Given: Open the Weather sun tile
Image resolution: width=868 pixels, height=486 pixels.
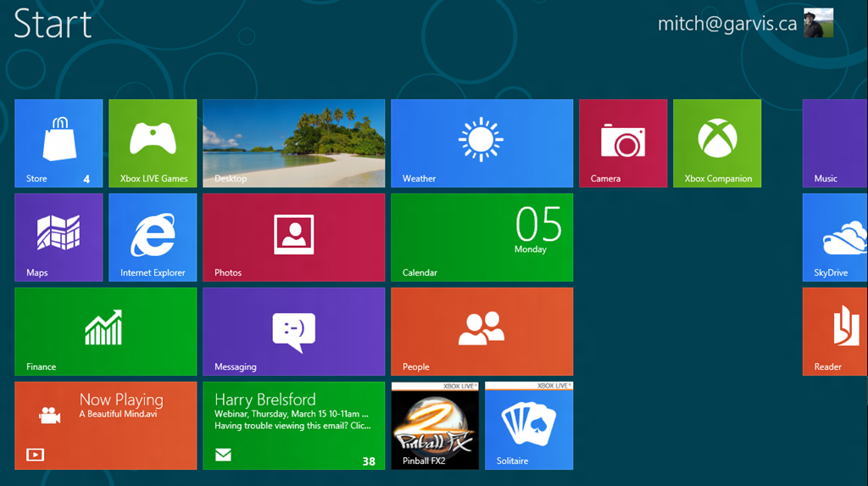Looking at the screenshot, I should coord(481,142).
